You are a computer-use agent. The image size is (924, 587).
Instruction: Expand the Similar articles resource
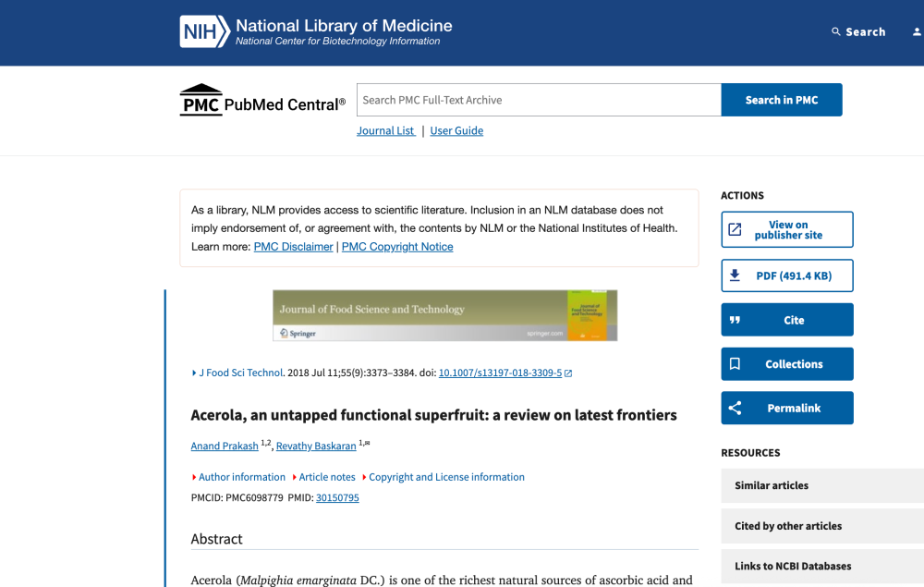pyautogui.click(x=822, y=485)
